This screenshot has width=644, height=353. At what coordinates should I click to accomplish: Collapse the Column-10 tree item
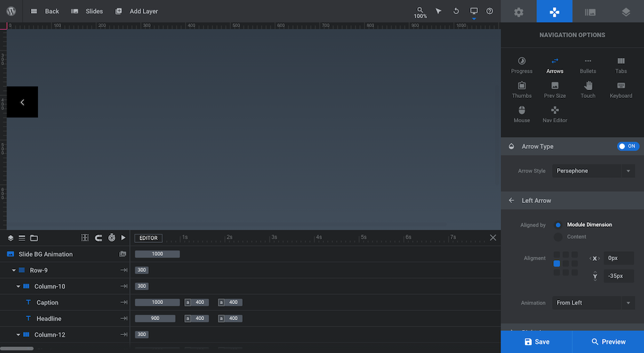pyautogui.click(x=18, y=287)
